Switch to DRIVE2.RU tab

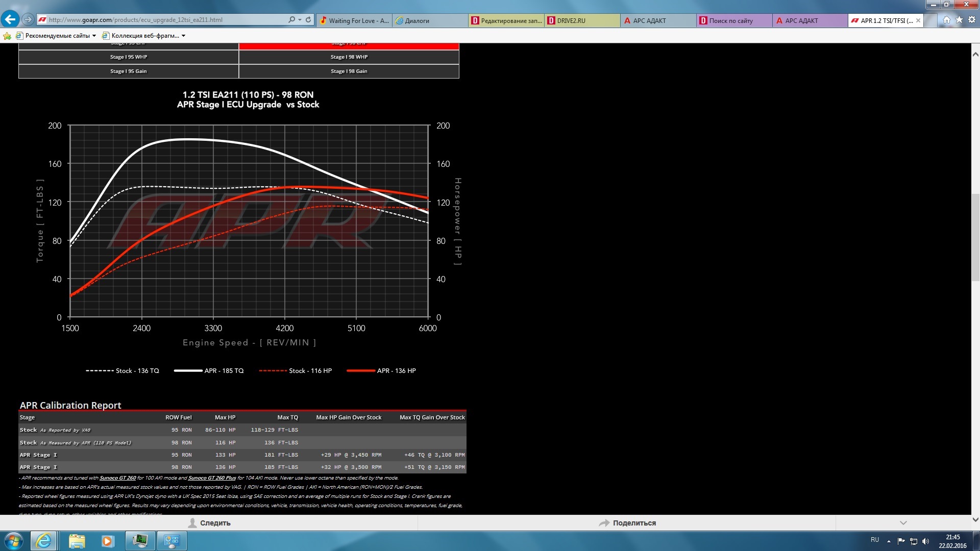point(582,20)
